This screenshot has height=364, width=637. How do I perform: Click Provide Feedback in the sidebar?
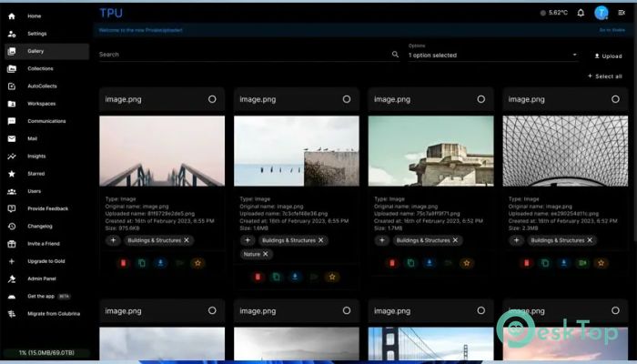tap(46, 208)
